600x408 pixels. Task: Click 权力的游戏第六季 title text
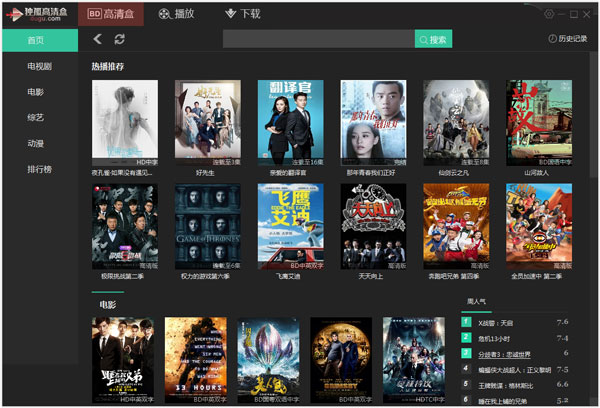tap(205, 276)
